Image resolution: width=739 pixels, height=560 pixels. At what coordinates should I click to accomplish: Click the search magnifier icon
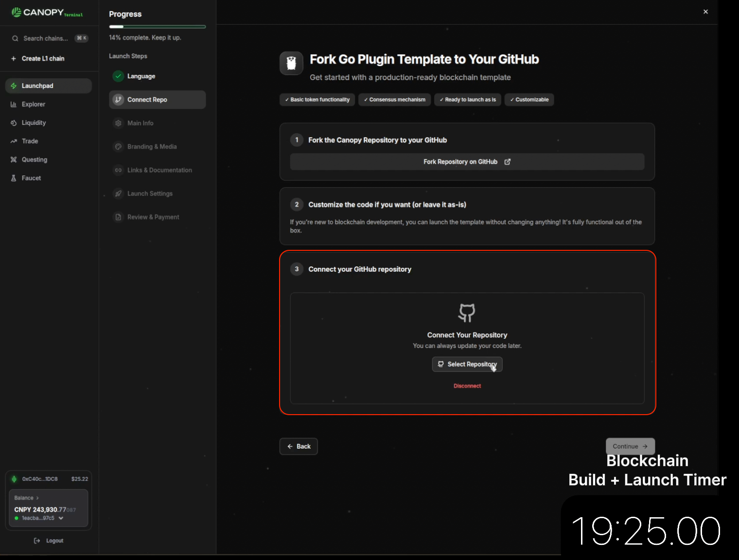(x=15, y=38)
